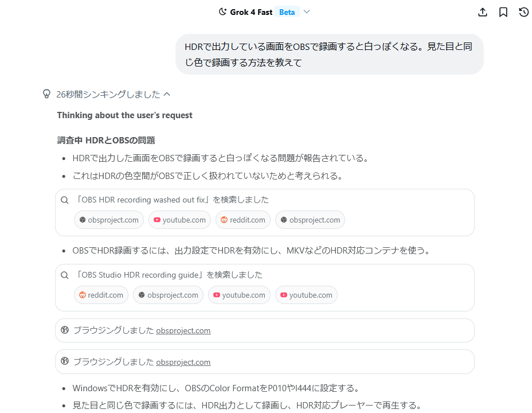The width and height of the screenshot is (532, 413).
Task: Click the user message bubble about HDR録画
Action: pos(330,54)
